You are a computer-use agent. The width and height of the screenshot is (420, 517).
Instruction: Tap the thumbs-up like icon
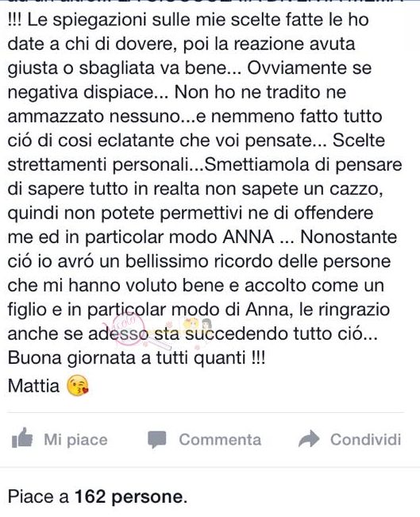tap(22, 438)
